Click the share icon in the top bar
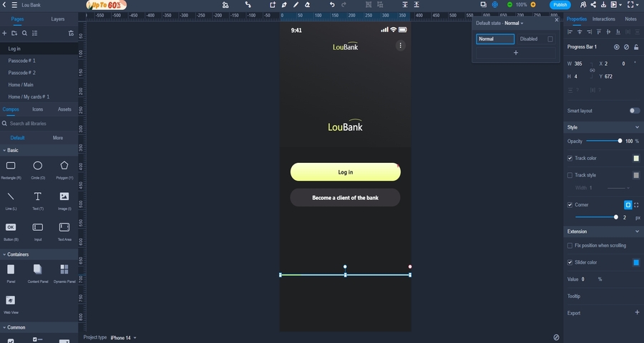Screen dimensions: 644x343 coord(595,4)
